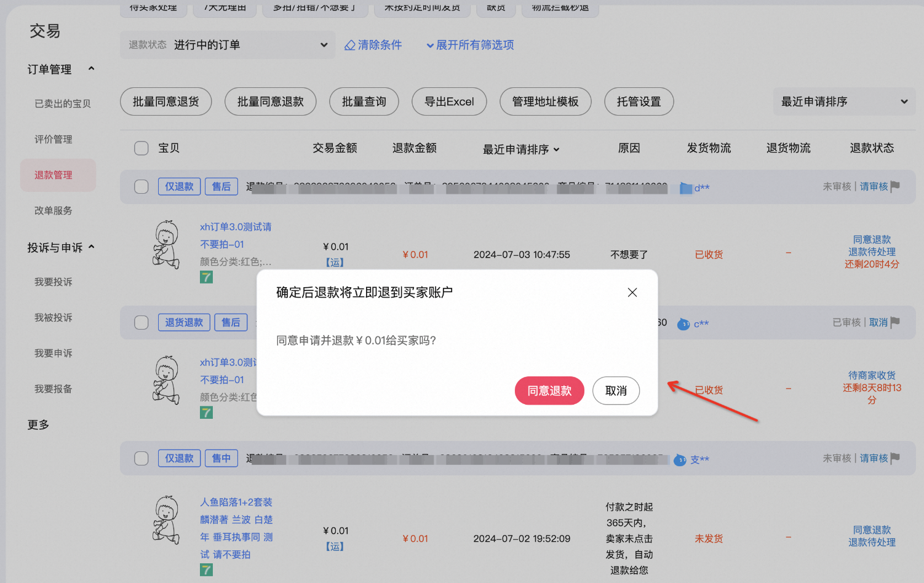Viewport: 924px width, 583px height.
Task: Click 批量同意退款 button
Action: click(x=271, y=101)
